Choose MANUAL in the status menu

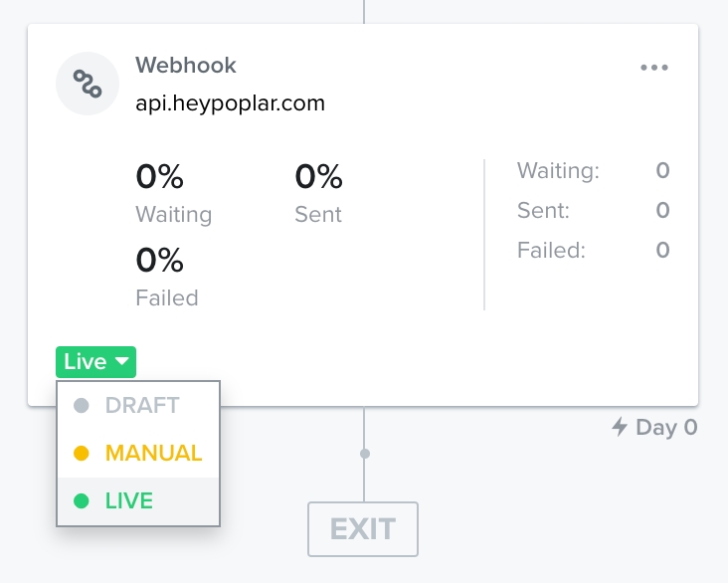pos(153,454)
